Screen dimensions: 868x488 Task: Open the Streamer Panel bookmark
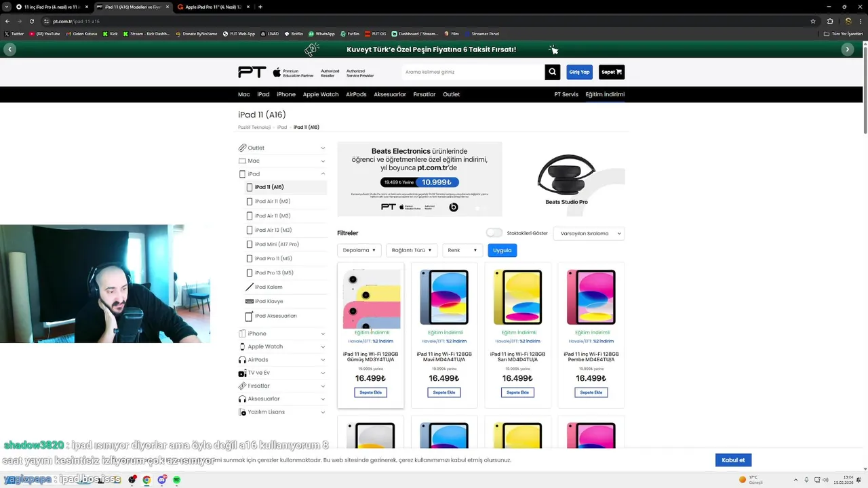pos(481,33)
